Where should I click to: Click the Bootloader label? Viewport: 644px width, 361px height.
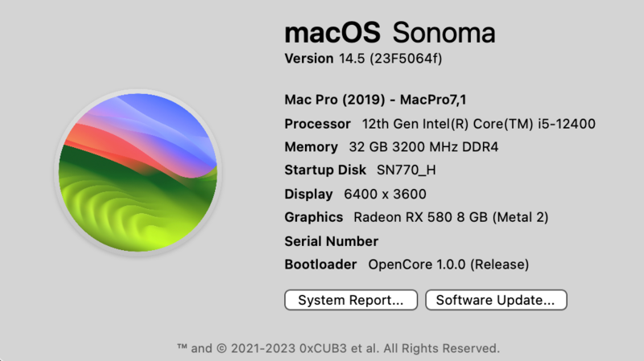tap(321, 264)
